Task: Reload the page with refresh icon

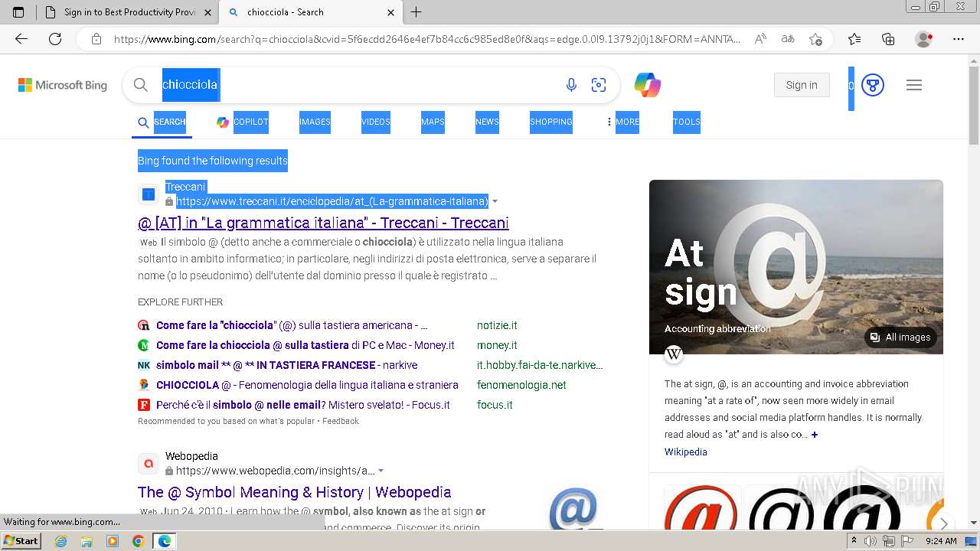Action: tap(55, 39)
